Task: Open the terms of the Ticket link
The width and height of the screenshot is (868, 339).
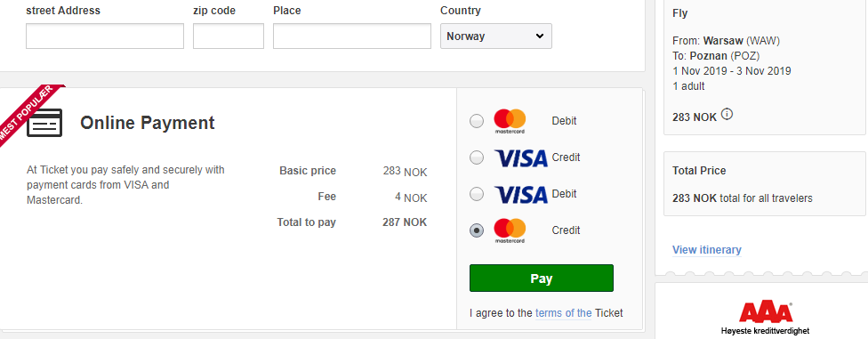Action: click(564, 313)
